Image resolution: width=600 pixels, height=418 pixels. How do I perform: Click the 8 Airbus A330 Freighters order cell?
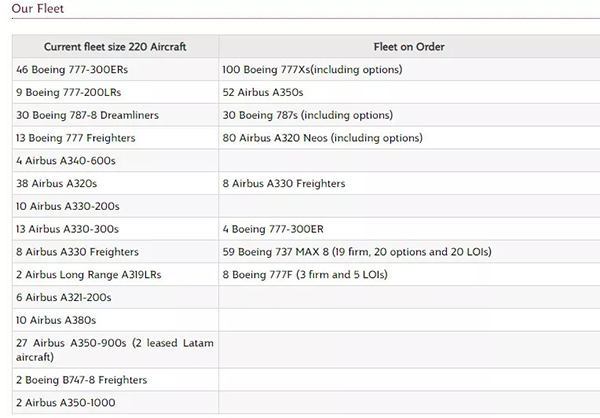pyautogui.click(x=284, y=184)
